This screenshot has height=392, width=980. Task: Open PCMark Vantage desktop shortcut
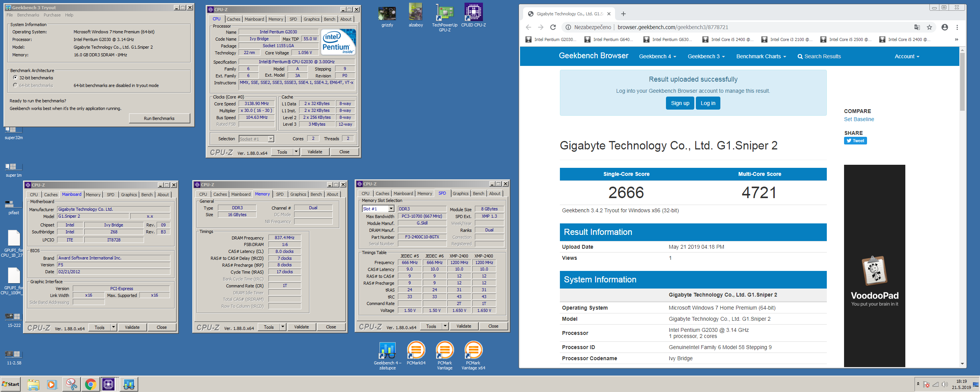click(x=445, y=356)
